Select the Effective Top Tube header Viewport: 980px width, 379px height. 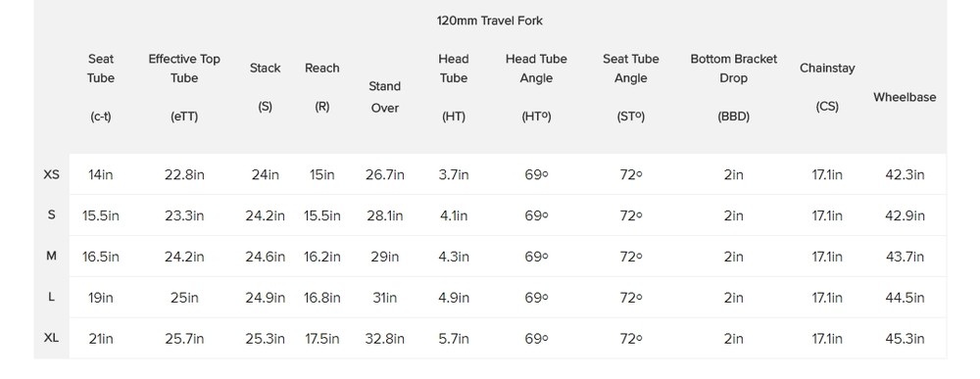pyautogui.click(x=184, y=87)
